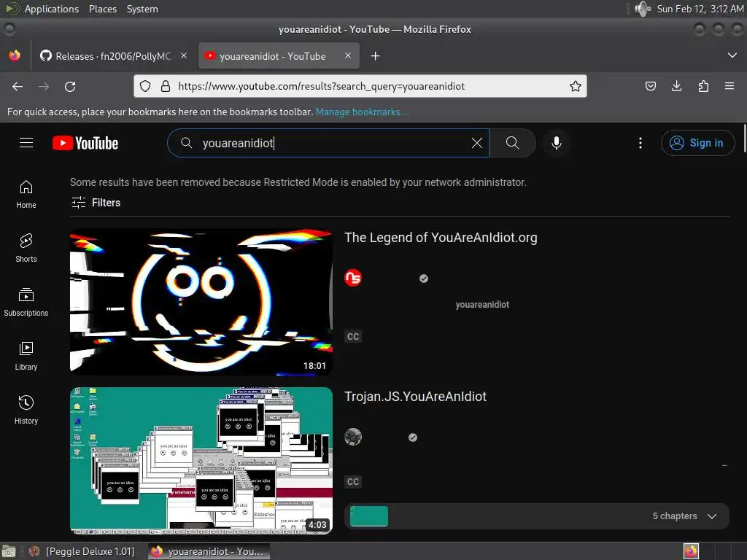Open channel avatar of Trojan.JS video
747x560 pixels.
coord(353,437)
